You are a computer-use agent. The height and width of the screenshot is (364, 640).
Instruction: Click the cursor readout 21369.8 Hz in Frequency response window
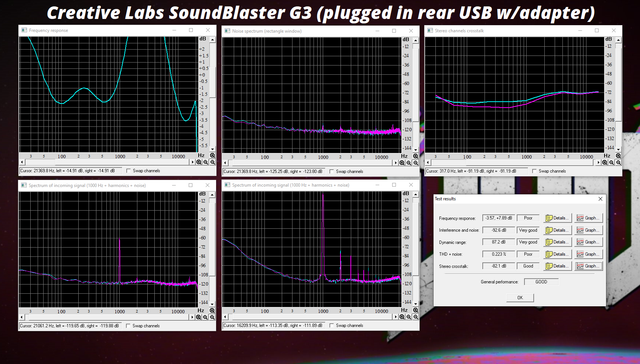point(71,171)
